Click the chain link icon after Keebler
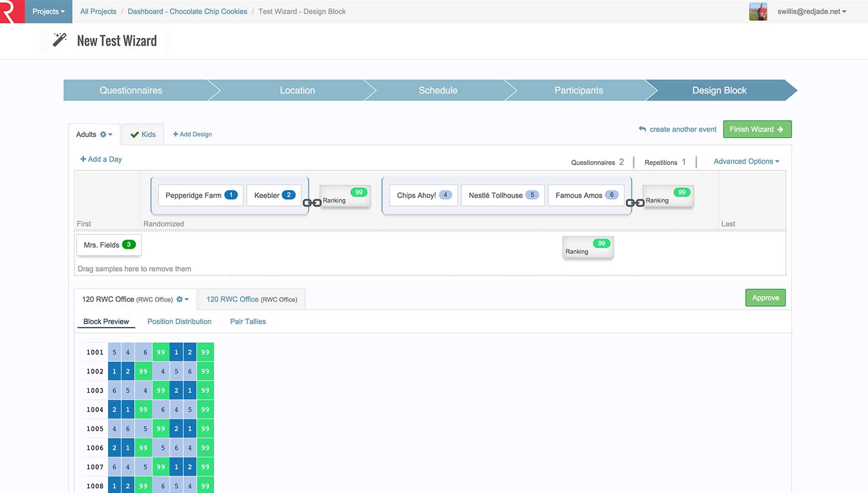Viewport: 868px width, 493px height. click(x=312, y=203)
